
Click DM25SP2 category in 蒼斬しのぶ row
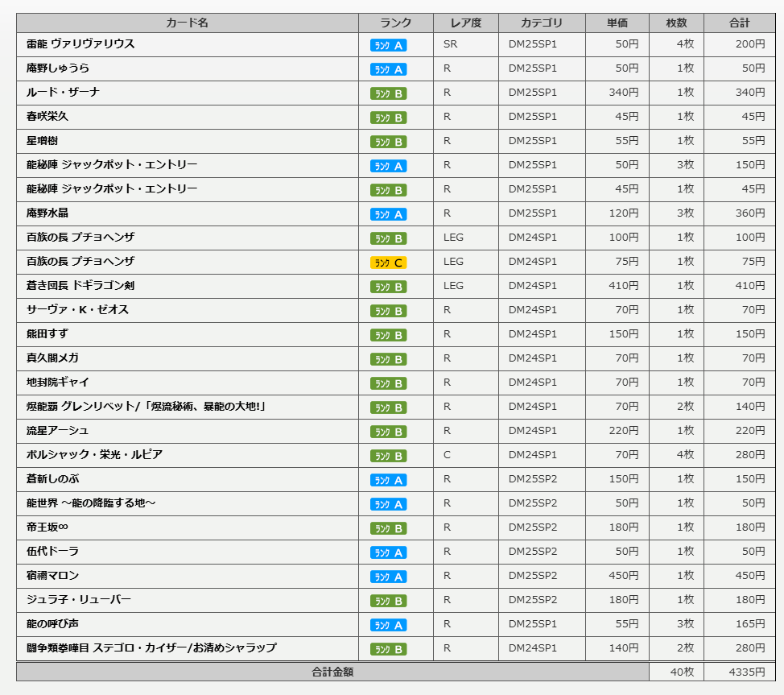coord(533,479)
